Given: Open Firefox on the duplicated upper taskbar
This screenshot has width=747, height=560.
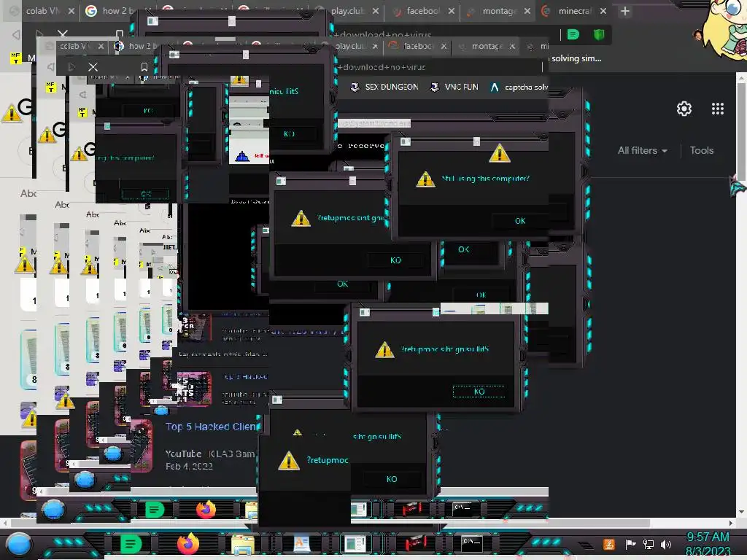Looking at the screenshot, I should click(206, 510).
